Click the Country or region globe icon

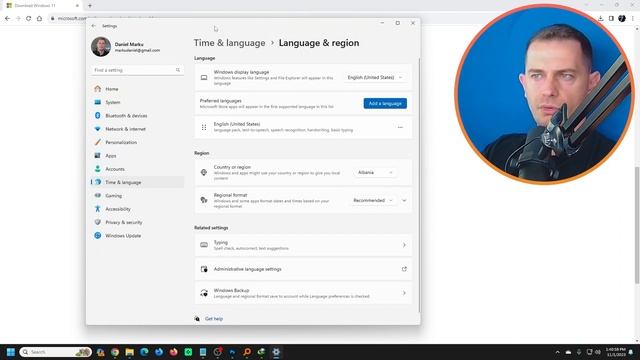click(204, 173)
